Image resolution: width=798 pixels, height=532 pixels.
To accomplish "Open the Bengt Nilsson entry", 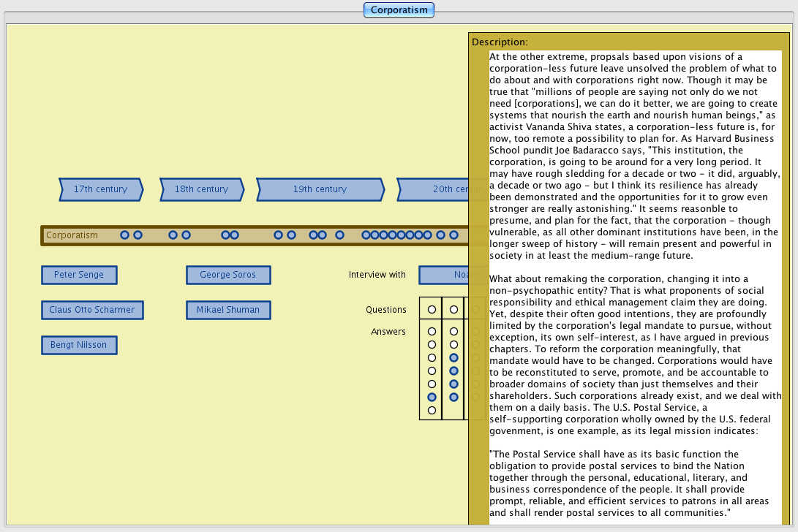I will (79, 345).
